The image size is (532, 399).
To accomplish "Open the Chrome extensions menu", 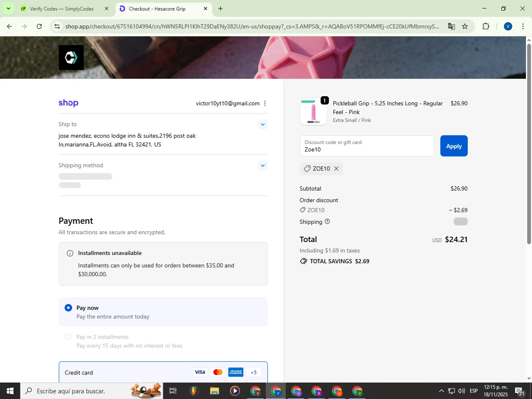I will click(486, 26).
